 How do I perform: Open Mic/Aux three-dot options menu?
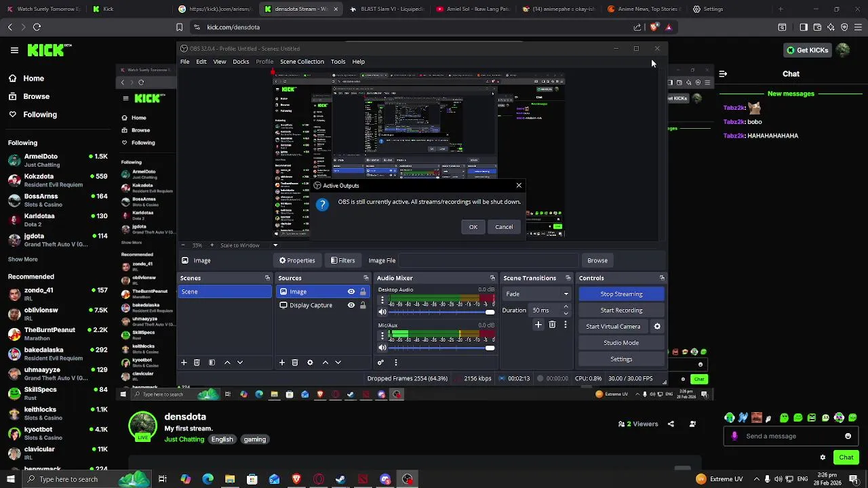tap(382, 335)
